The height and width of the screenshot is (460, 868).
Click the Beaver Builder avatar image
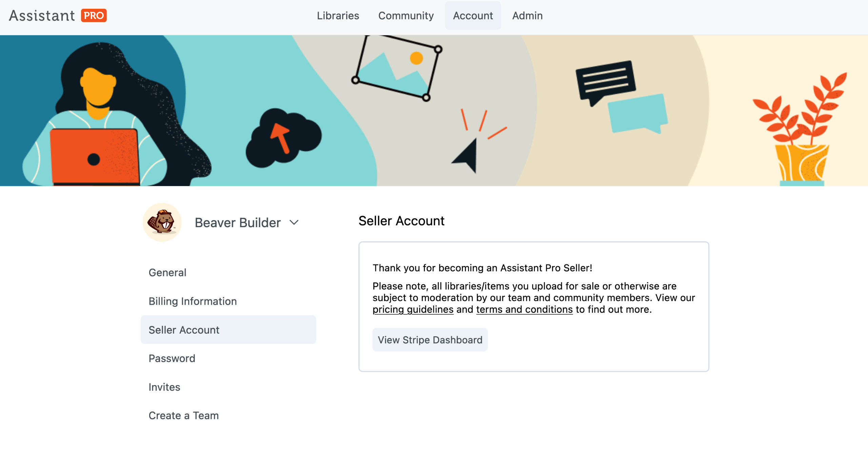(162, 222)
